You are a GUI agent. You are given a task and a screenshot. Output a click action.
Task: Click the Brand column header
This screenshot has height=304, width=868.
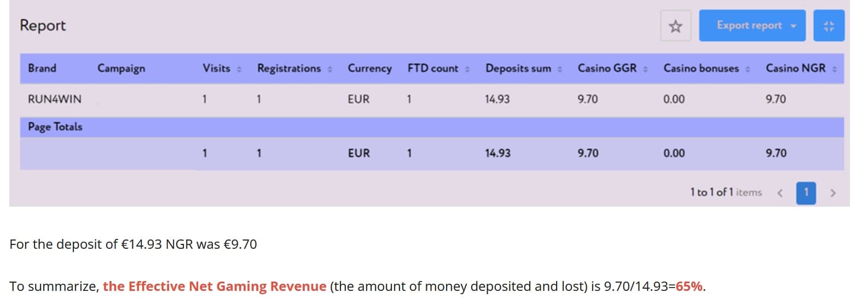click(42, 68)
